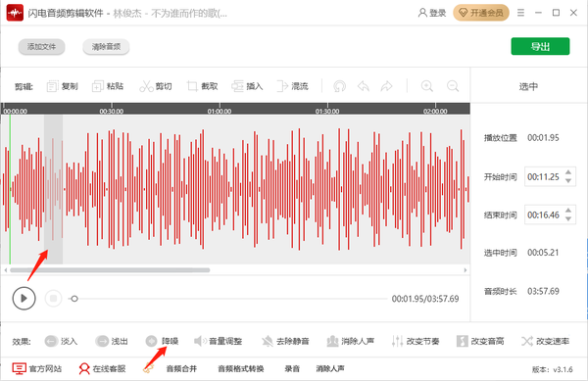Open the 音频合并 audio merge tab

181,369
